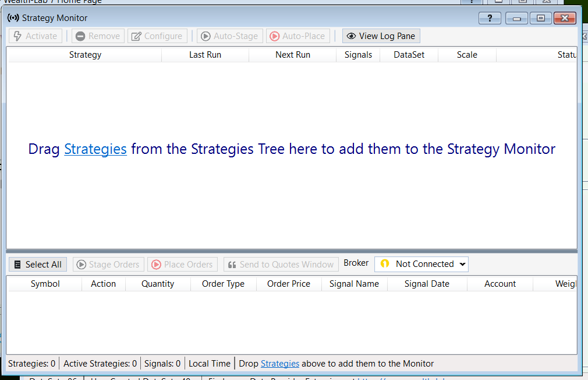Click the Quantity column header

[158, 284]
